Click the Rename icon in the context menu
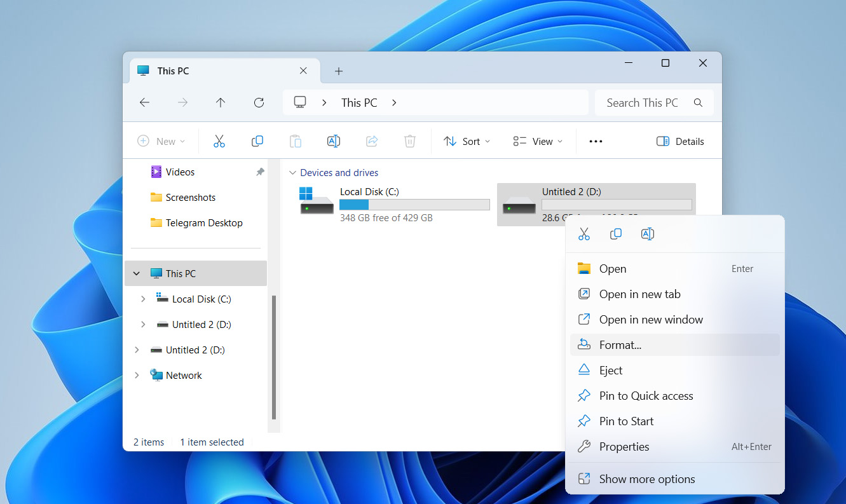 pos(647,234)
